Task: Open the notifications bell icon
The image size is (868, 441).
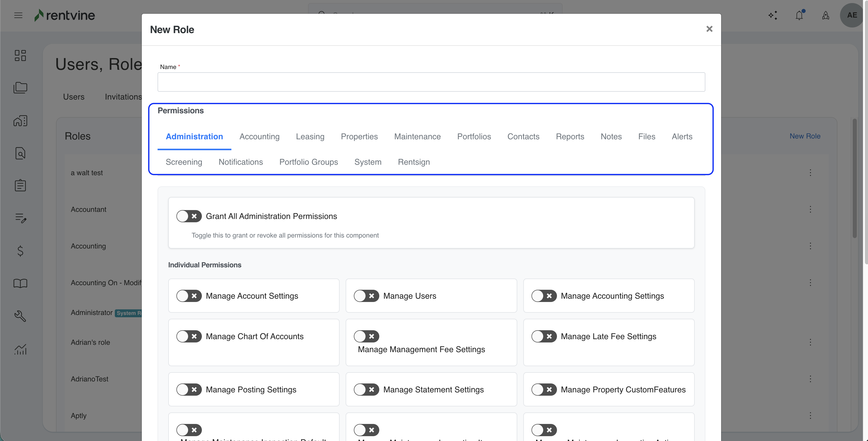Action: pyautogui.click(x=799, y=15)
